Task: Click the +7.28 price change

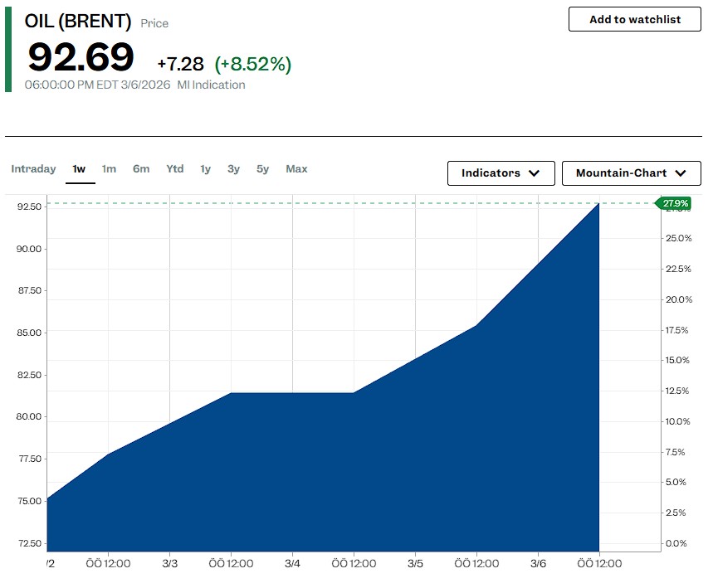Action: tap(180, 64)
